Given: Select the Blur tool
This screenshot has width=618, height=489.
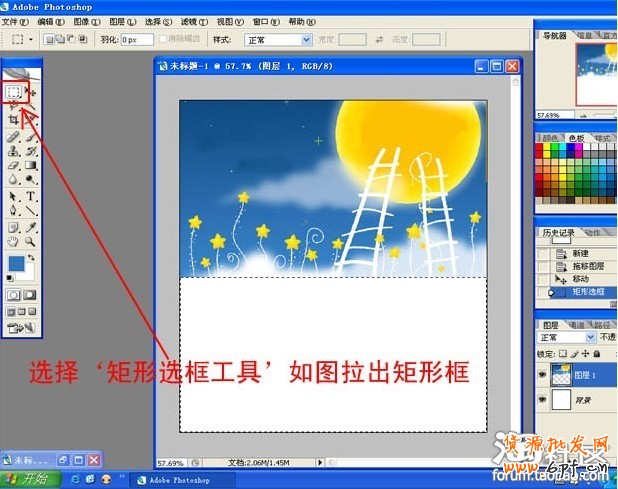Looking at the screenshot, I should point(13,180).
